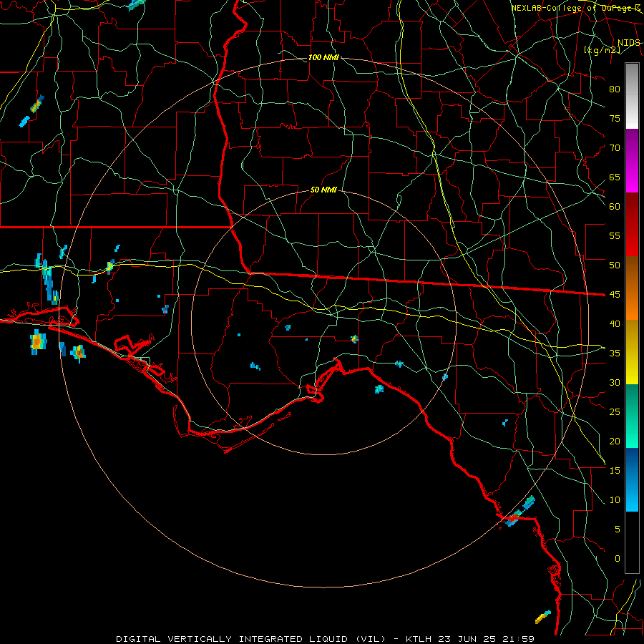Click the '80' value on the color scale
Viewport: 644px width, 644px height.
(x=615, y=89)
